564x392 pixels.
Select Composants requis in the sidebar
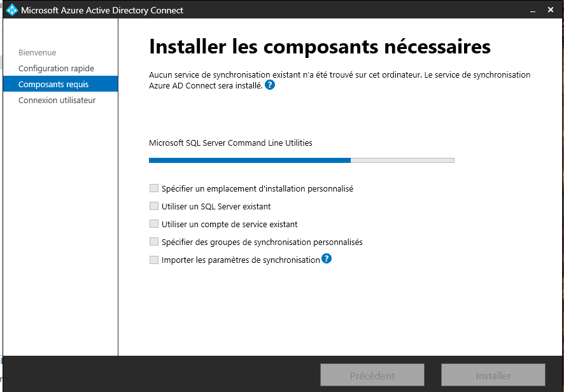point(53,84)
